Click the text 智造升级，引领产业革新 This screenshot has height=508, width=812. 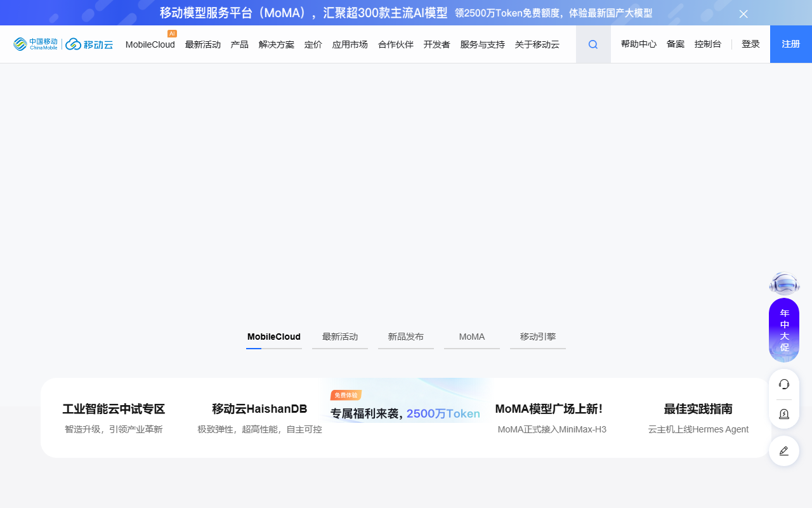(x=114, y=429)
